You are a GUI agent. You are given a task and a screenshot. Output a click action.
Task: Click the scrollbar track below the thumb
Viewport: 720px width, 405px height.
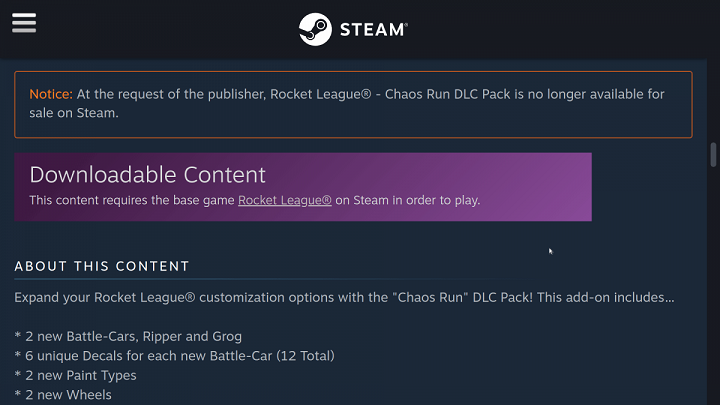(x=713, y=285)
